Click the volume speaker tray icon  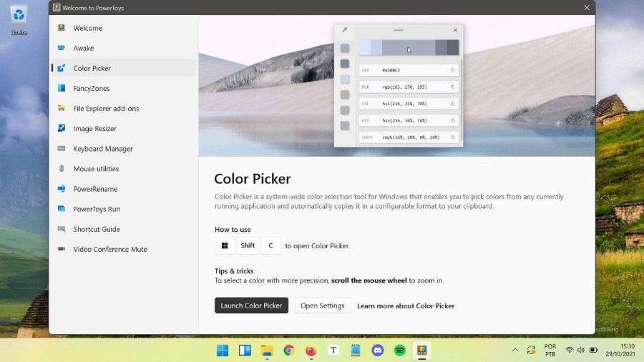[581, 350]
